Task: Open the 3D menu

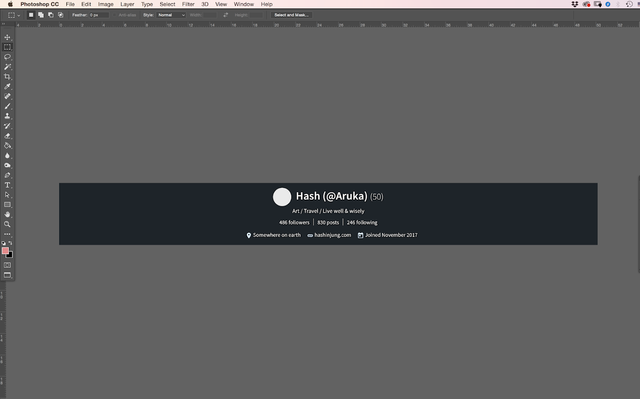Action: click(205, 4)
